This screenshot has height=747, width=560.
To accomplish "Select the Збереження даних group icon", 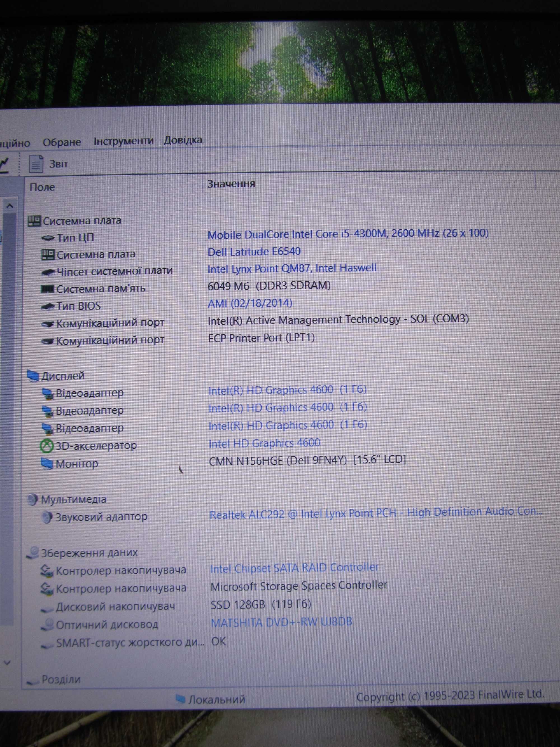I will (33, 553).
